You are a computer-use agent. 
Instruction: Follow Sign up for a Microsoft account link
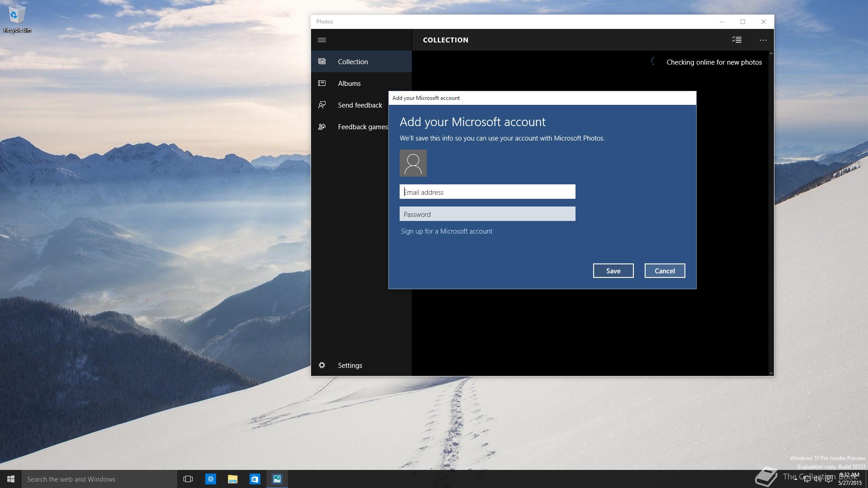[447, 231]
